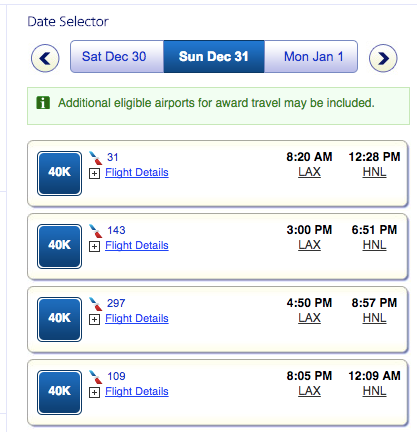Viewport: 417px width, 432px height.
Task: Choose the Sun Dec 31 tab
Action: click(214, 57)
